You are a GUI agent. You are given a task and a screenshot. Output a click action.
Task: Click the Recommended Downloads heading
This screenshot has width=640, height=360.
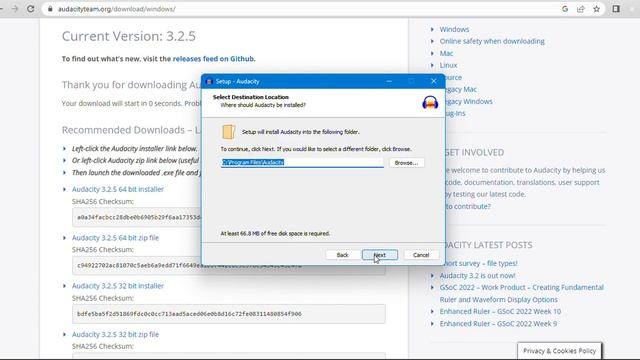pos(131,130)
